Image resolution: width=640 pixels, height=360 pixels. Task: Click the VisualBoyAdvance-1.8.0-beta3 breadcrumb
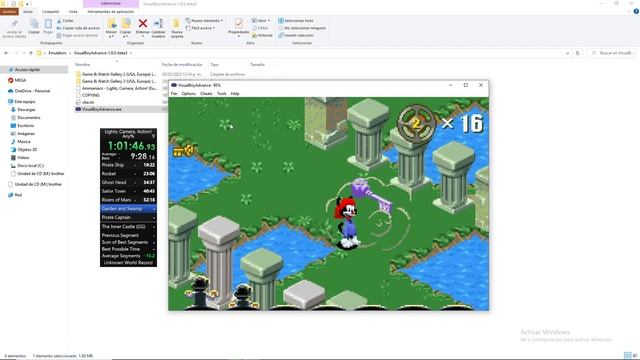[x=100, y=53]
